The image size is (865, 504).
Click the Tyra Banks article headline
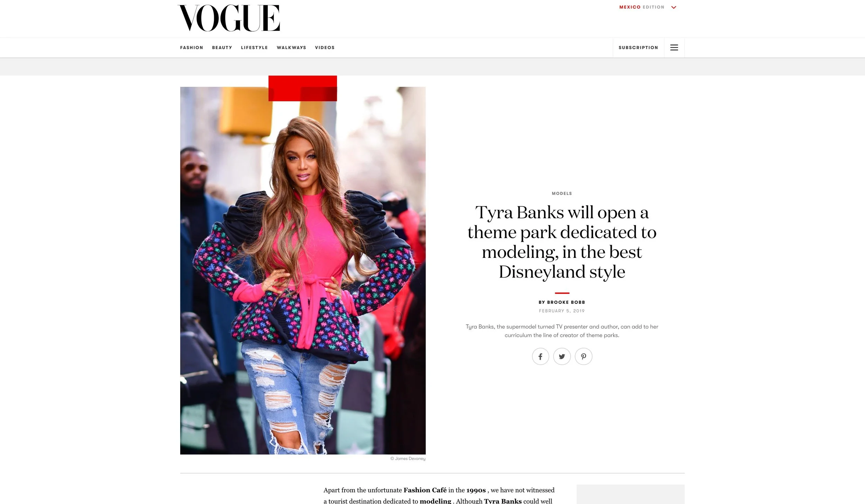pyautogui.click(x=562, y=242)
